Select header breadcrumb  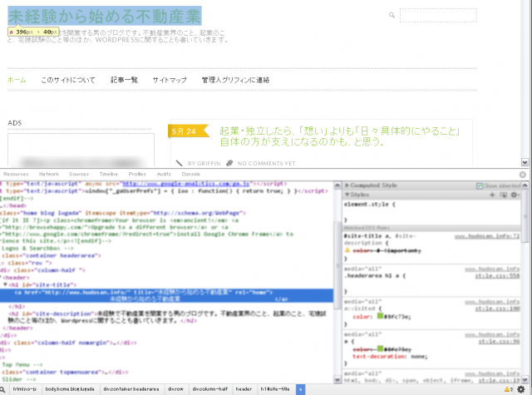pyautogui.click(x=244, y=389)
